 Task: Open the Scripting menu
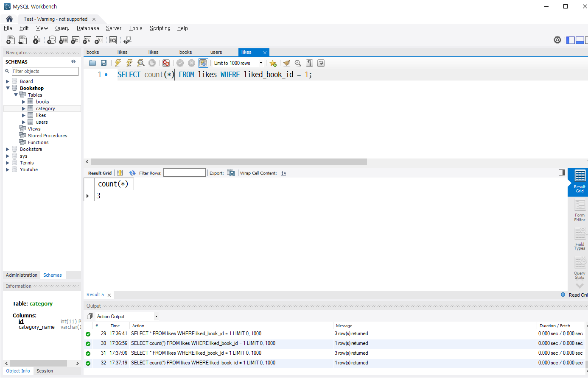click(160, 28)
